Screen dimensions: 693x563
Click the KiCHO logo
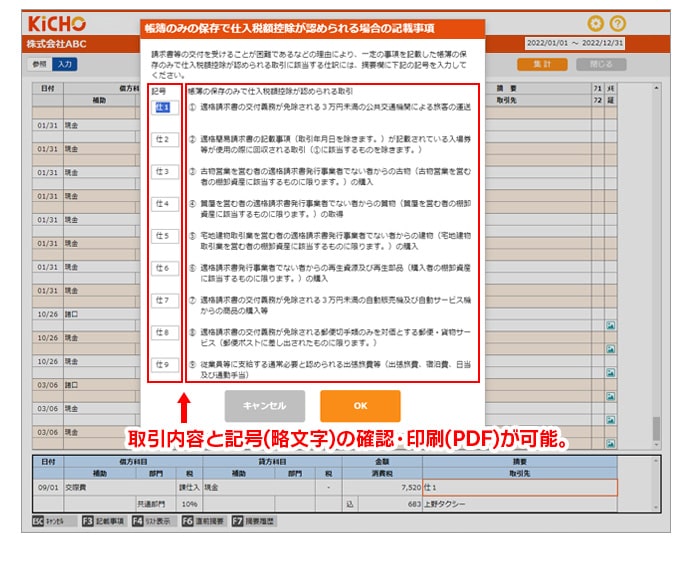coord(57,24)
